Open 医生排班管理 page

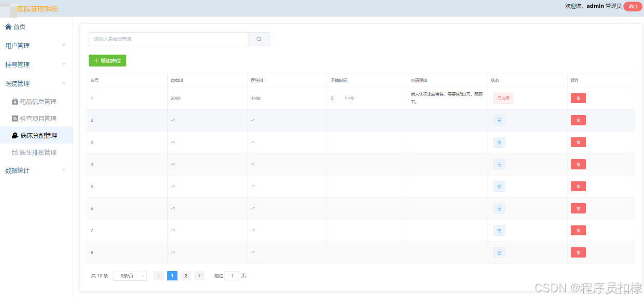pyautogui.click(x=36, y=152)
